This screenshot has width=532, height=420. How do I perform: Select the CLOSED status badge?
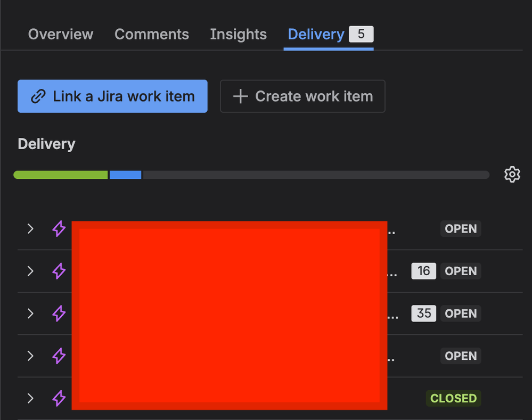tap(453, 398)
